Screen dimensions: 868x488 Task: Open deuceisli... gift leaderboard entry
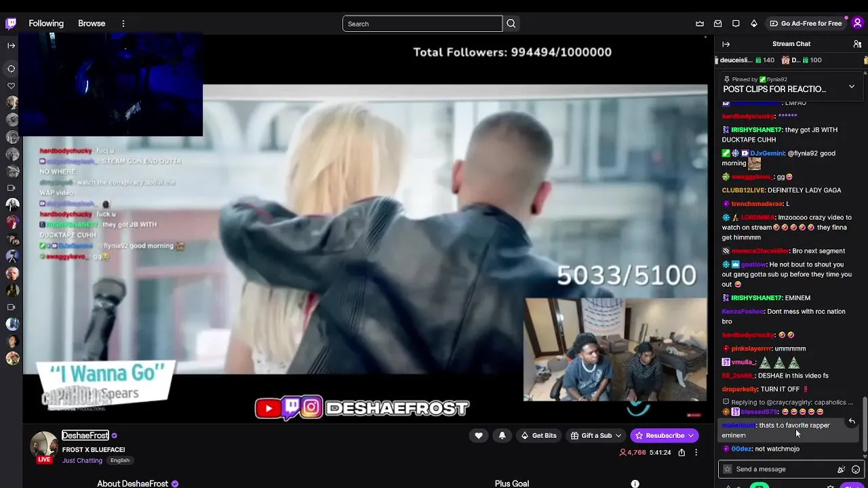tap(744, 60)
